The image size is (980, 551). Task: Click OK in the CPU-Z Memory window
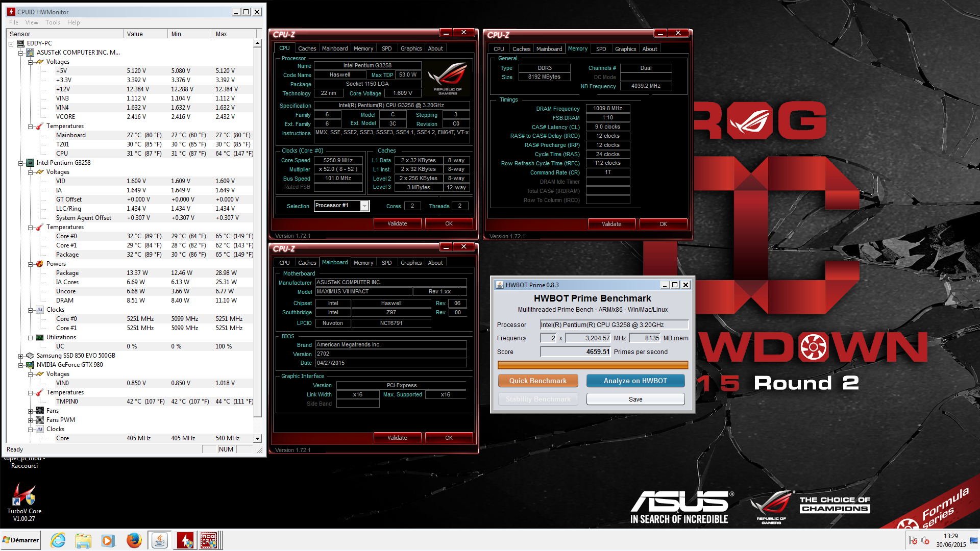[663, 224]
